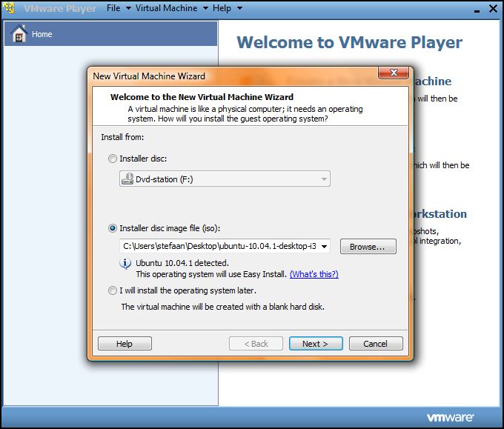The width and height of the screenshot is (504, 429).
Task: Choose I will install the operating system later
Action: (113, 291)
